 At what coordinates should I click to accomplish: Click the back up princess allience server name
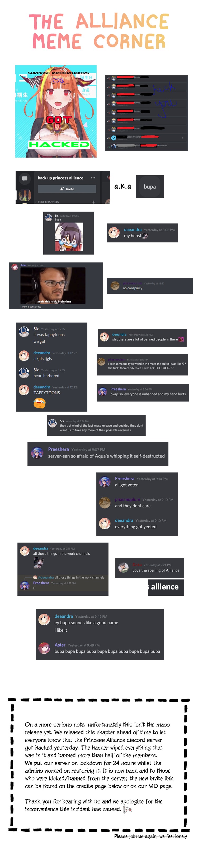click(60, 178)
